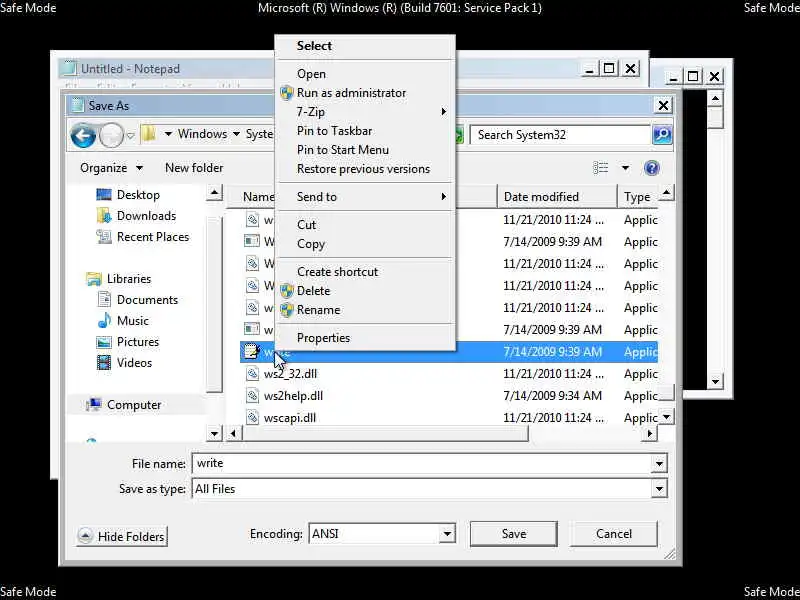Viewport: 800px width, 600px height.
Task: Close the Save As dialog
Action: (x=663, y=106)
